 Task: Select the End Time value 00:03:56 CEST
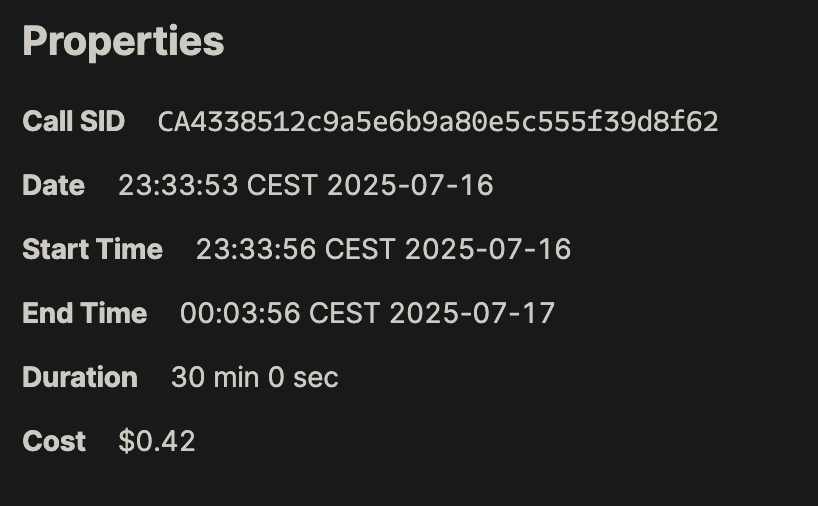[280, 313]
